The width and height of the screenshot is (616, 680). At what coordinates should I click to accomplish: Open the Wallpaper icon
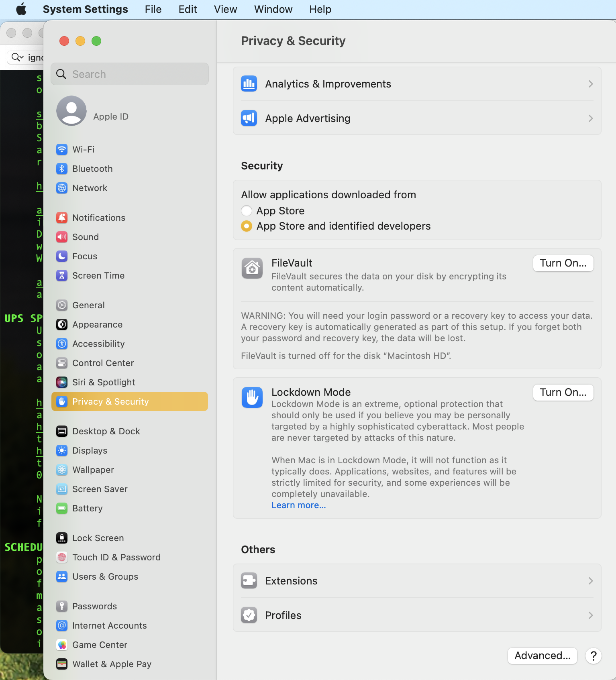[62, 470]
